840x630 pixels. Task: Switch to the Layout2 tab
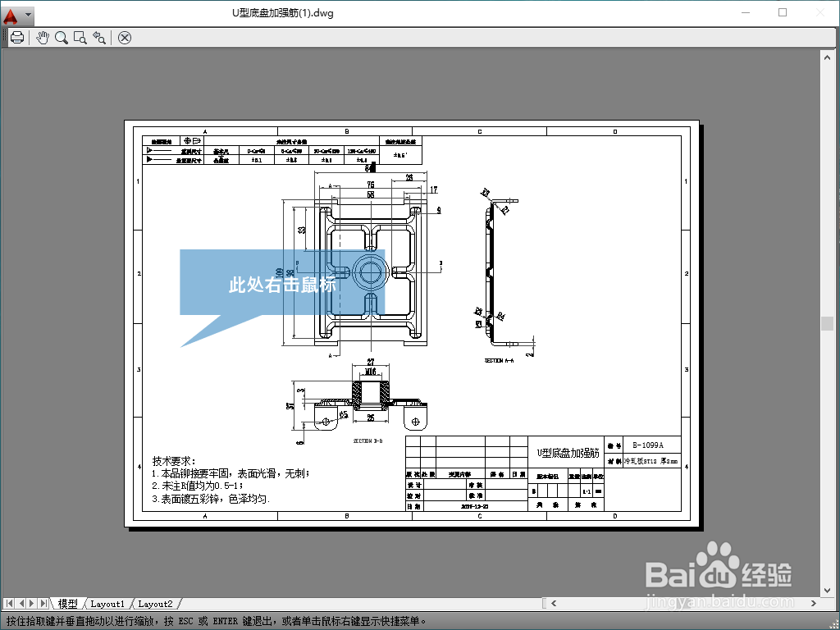tap(155, 604)
